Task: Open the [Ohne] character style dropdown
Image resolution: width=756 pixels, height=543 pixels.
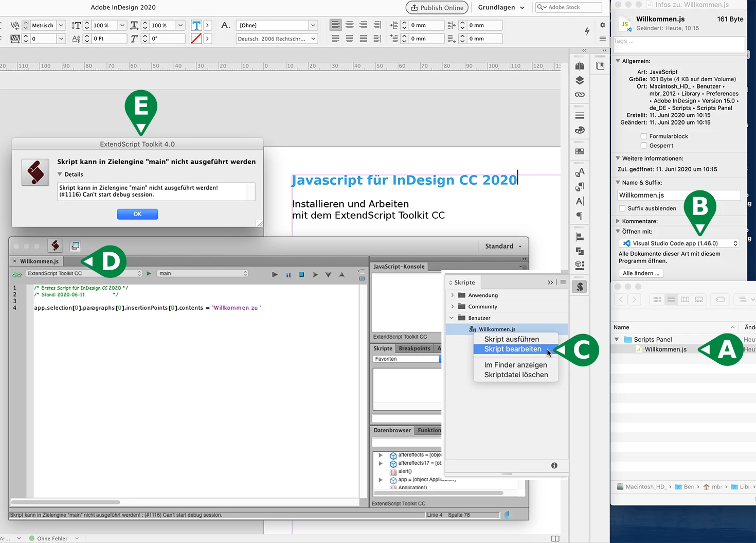Action: click(x=313, y=25)
